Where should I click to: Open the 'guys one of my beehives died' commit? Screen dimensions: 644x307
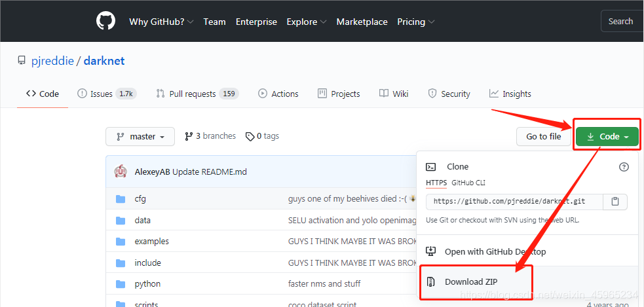352,199
